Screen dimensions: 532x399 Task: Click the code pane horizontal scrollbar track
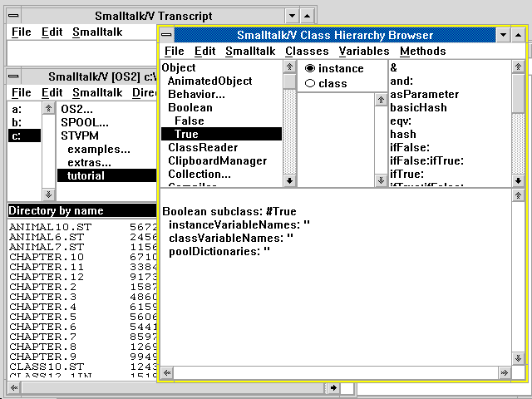[336, 373]
